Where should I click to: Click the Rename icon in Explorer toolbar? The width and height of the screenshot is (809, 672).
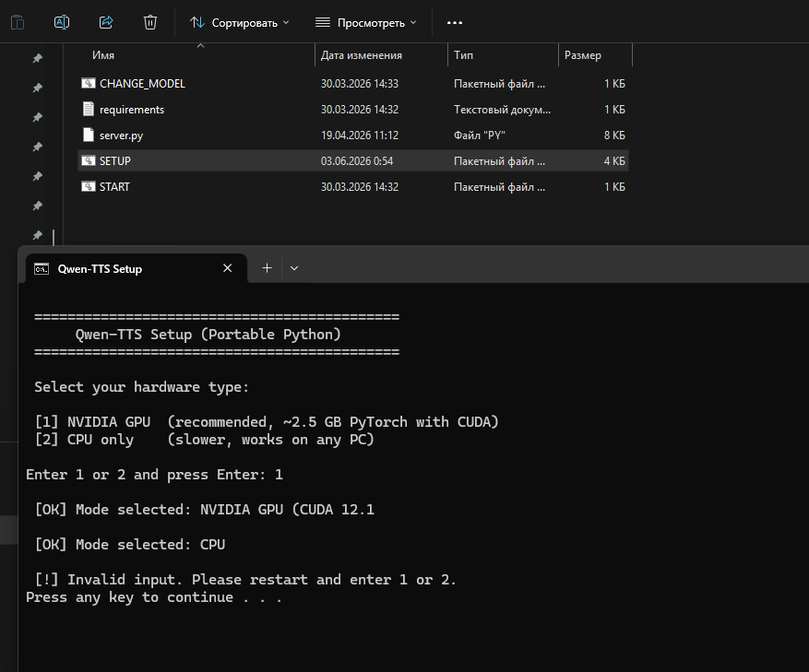pyautogui.click(x=62, y=22)
